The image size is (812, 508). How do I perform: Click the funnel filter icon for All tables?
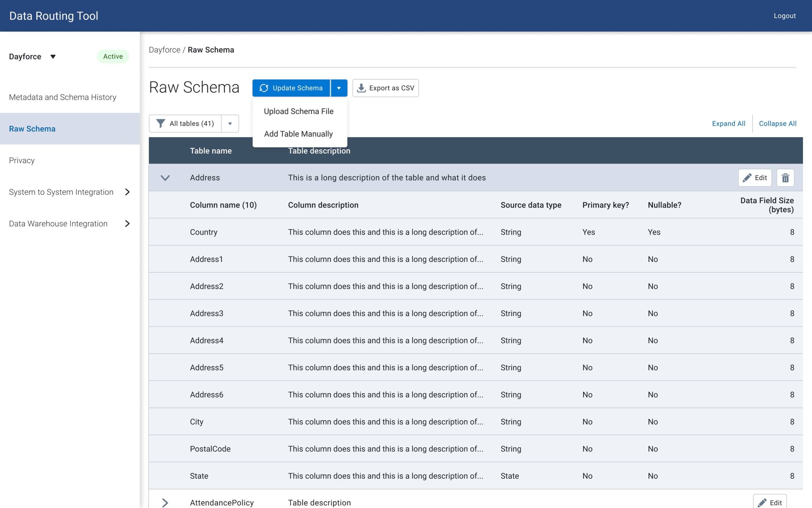coord(161,124)
